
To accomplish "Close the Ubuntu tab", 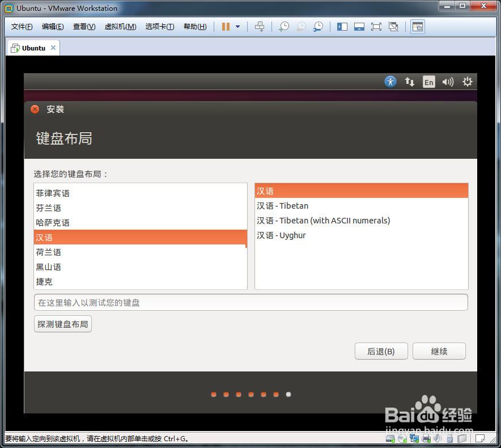I will click(x=53, y=48).
